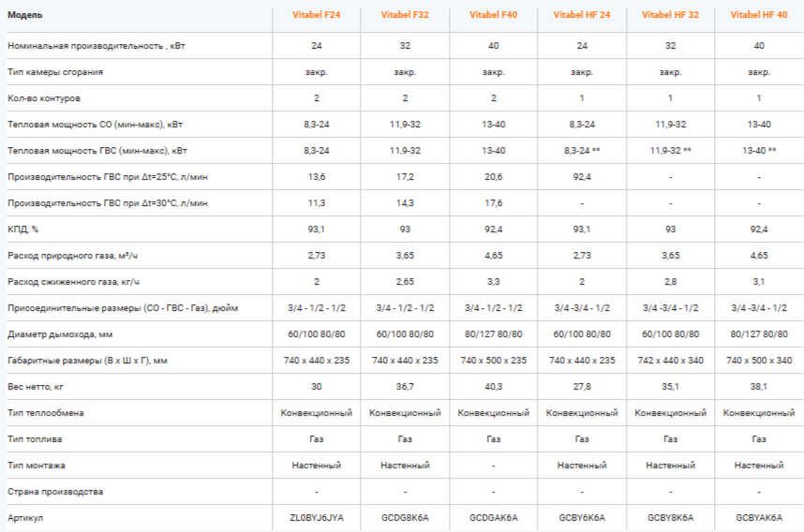Click article code ZL0BYJ6JYA
Image resolution: width=804 pixels, height=532 pixels.
click(317, 518)
